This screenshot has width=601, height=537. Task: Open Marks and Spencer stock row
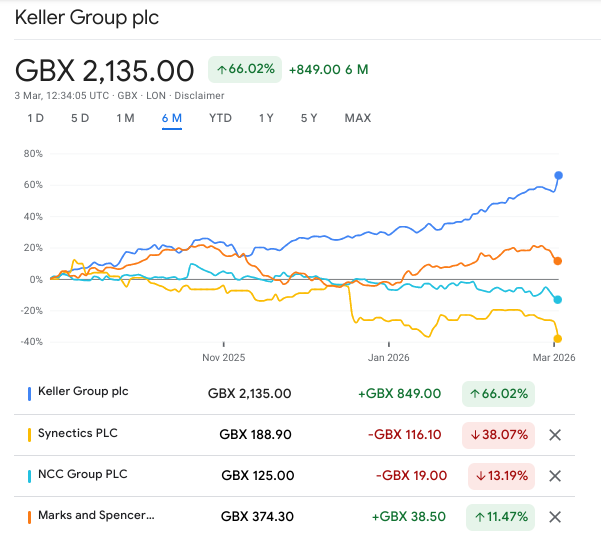click(x=294, y=517)
